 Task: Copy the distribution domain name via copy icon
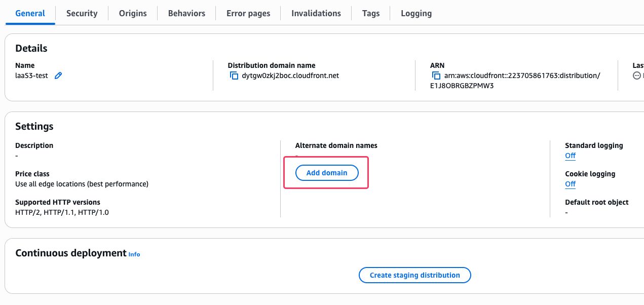[x=234, y=75]
